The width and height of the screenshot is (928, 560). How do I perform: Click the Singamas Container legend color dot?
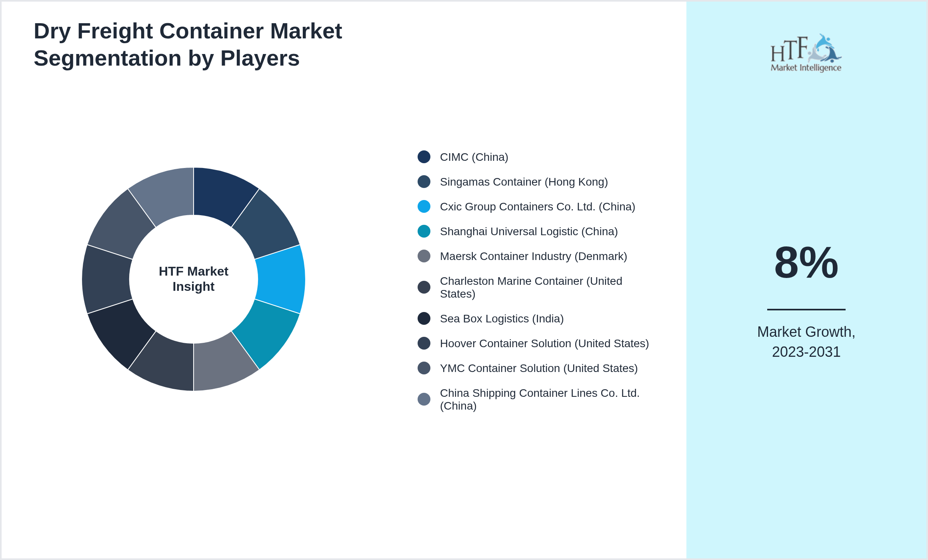tap(424, 182)
